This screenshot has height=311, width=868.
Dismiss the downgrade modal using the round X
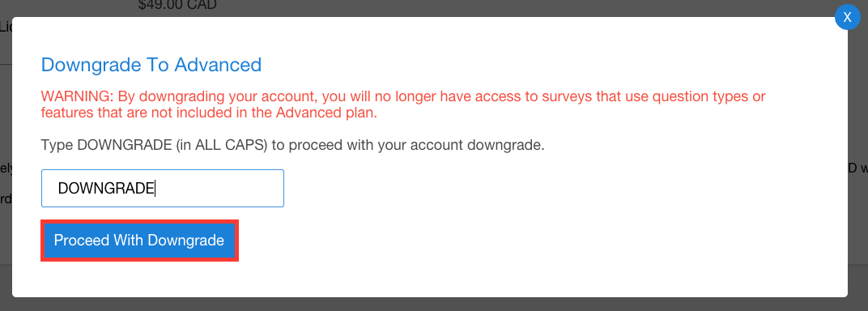(x=847, y=17)
